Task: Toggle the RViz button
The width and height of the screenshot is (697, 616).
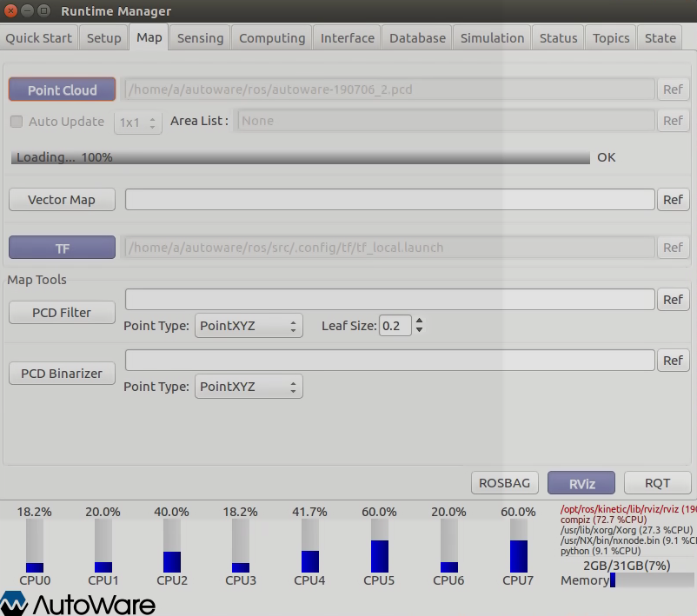Action: 581,483
